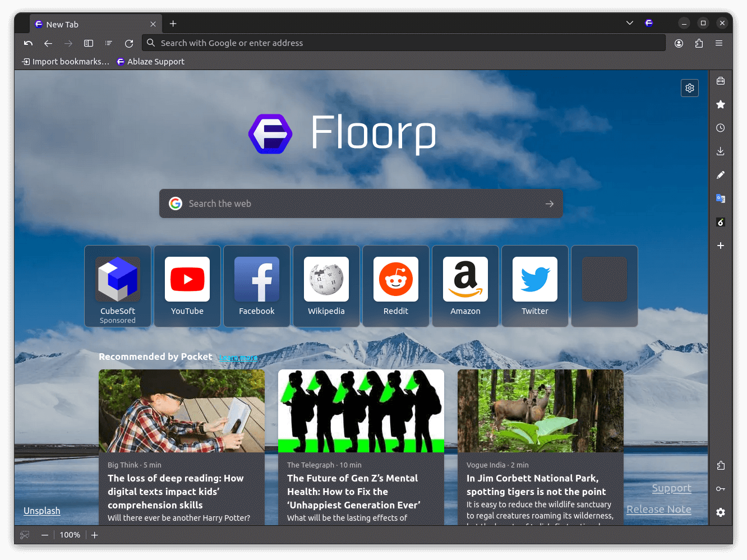
Task: Open the Bookmarks sidebar panel
Action: [721, 104]
